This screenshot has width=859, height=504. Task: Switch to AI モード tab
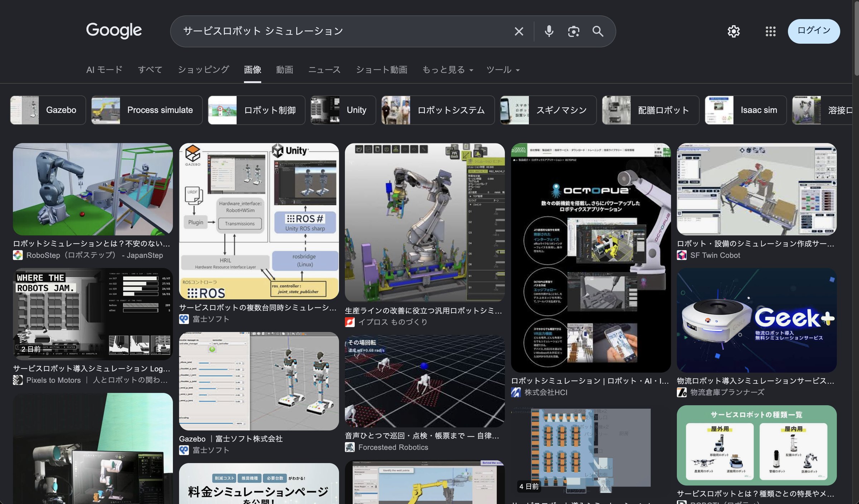tap(104, 69)
